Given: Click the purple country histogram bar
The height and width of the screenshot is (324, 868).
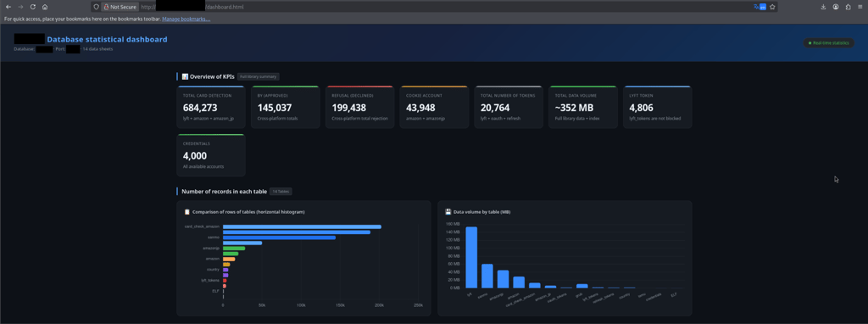Looking at the screenshot, I should (x=225, y=270).
